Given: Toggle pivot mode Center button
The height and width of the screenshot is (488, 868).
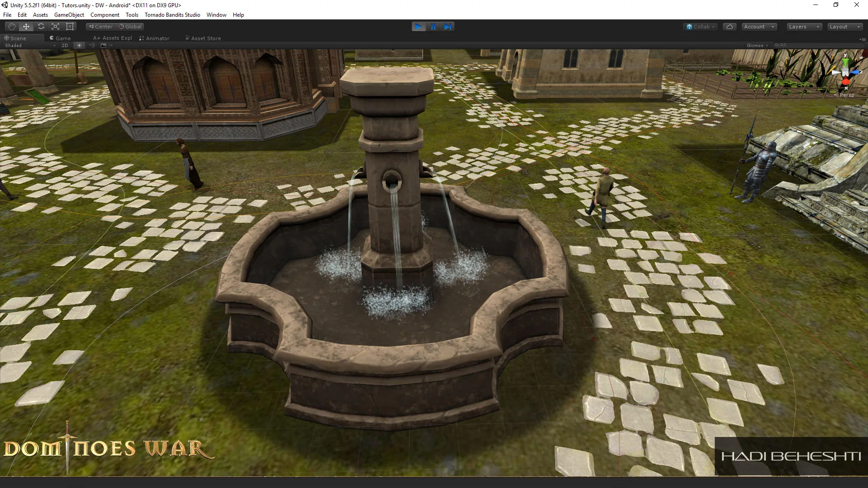Looking at the screenshot, I should (100, 27).
